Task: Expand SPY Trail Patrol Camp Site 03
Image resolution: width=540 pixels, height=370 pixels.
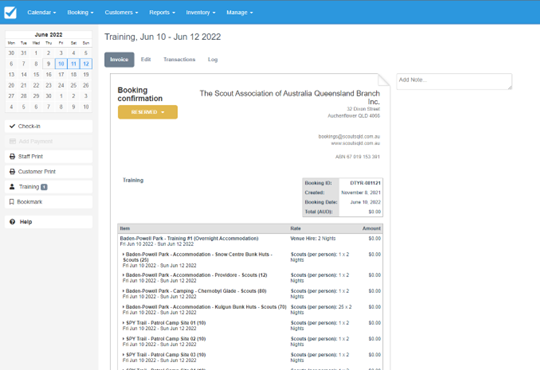Action: coord(123,355)
